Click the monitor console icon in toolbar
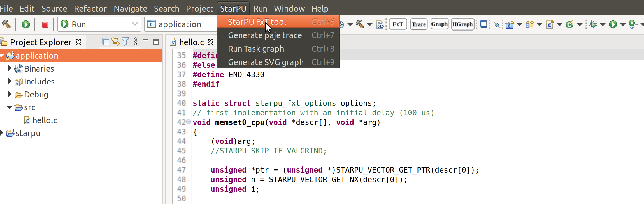644x204 pixels. pos(484,24)
